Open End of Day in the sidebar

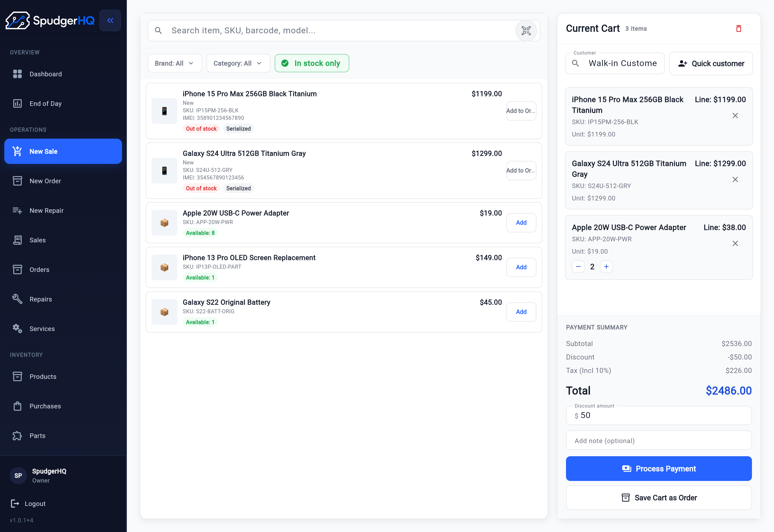click(x=63, y=104)
